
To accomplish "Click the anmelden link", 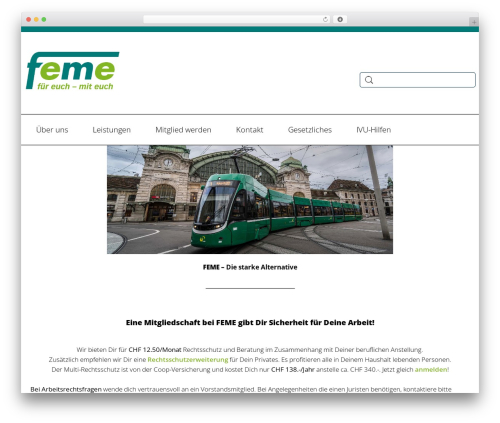I will tap(431, 369).
